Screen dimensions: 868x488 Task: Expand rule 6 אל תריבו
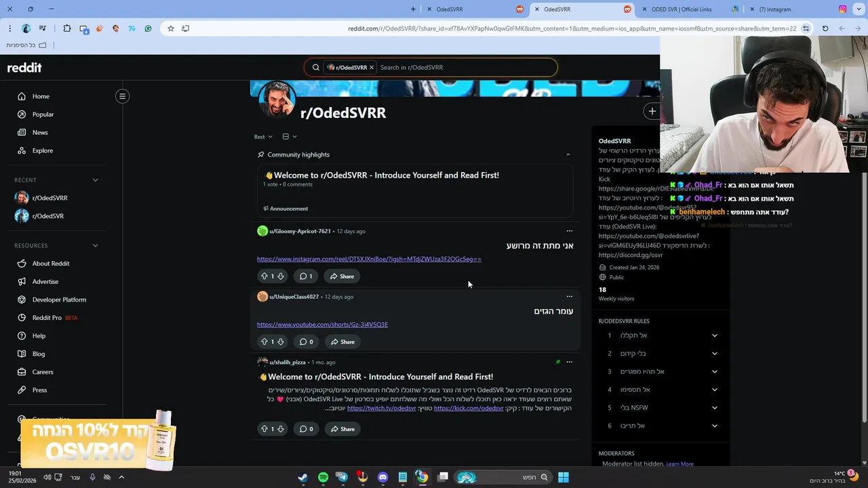click(x=714, y=426)
